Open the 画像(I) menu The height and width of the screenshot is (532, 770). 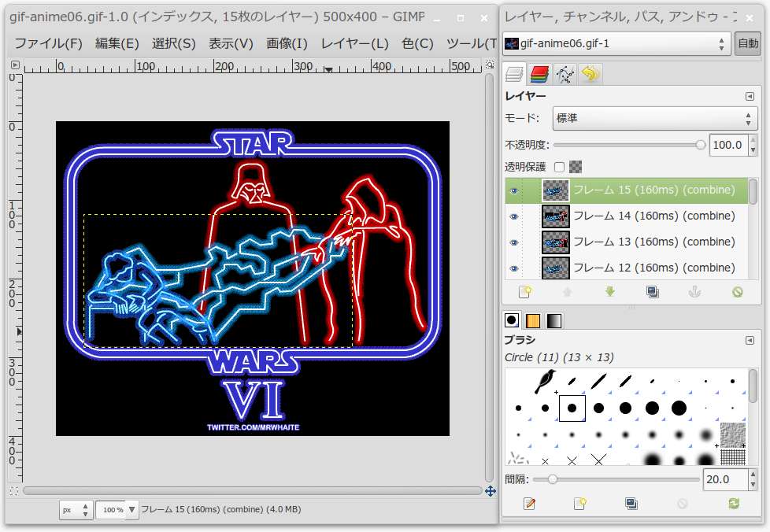coord(287,44)
